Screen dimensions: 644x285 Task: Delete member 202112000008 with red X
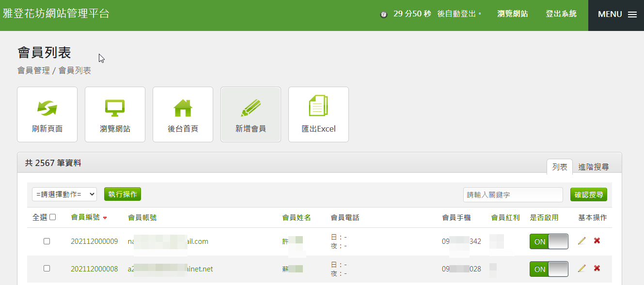point(597,268)
